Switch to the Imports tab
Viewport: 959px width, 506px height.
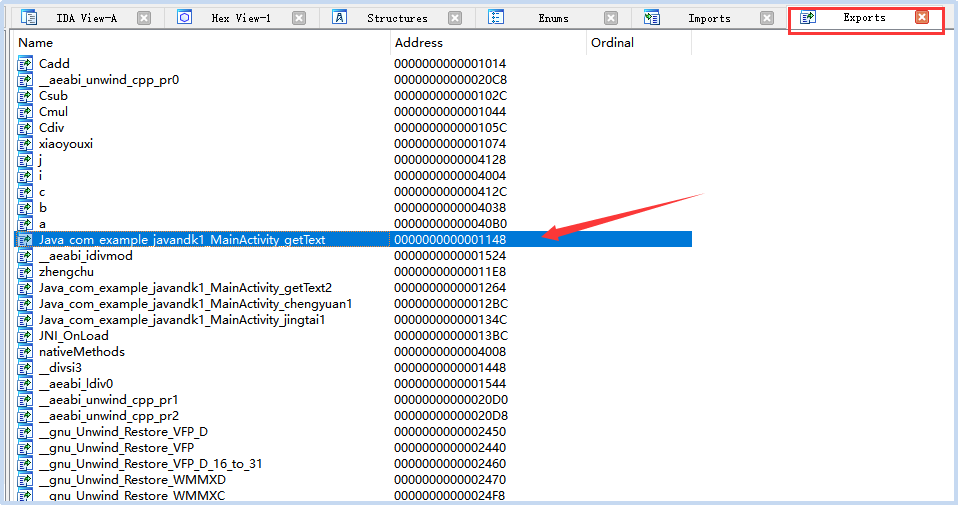click(709, 18)
